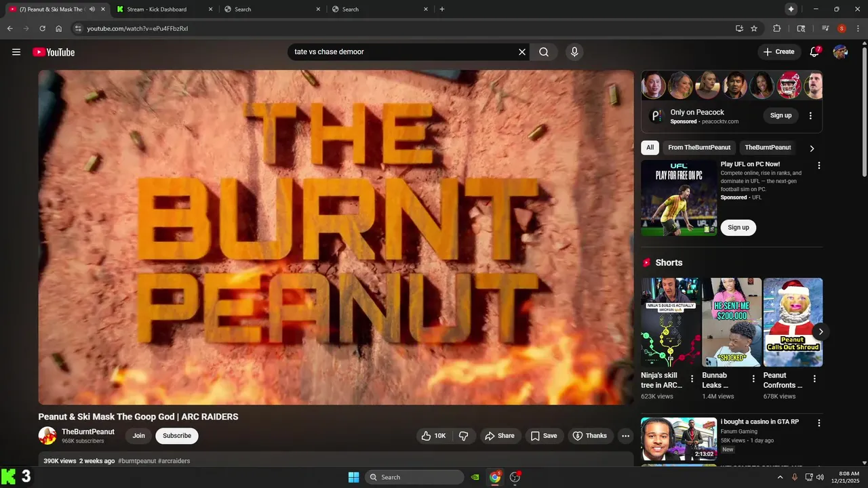This screenshot has height=488, width=868.
Task: Open Peanut Calls Out Shroud short thumbnail
Action: pos(793,323)
